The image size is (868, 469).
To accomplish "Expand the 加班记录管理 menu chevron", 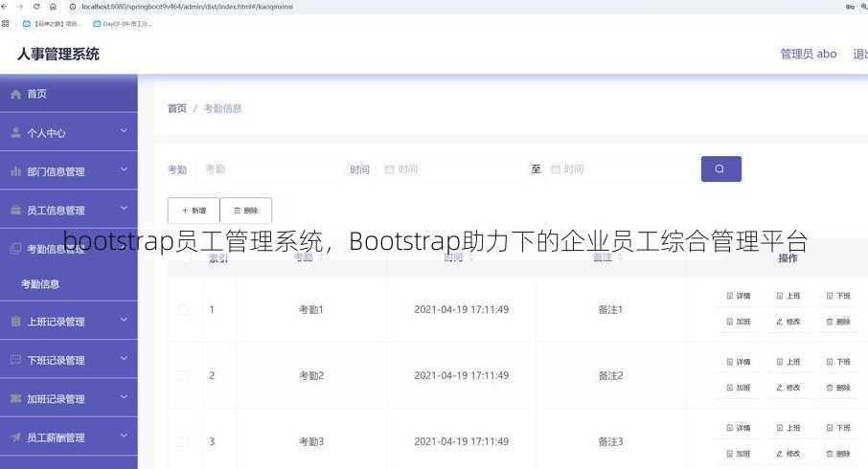I will [x=124, y=397].
